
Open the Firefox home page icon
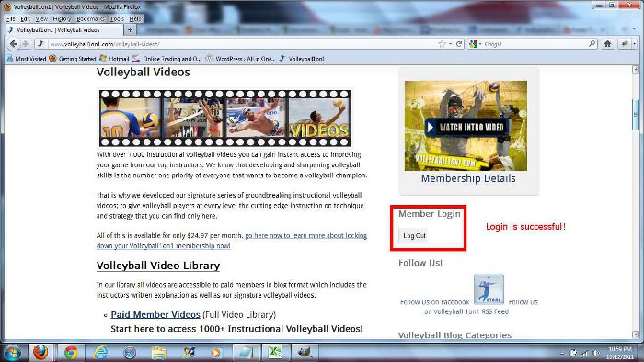point(607,44)
